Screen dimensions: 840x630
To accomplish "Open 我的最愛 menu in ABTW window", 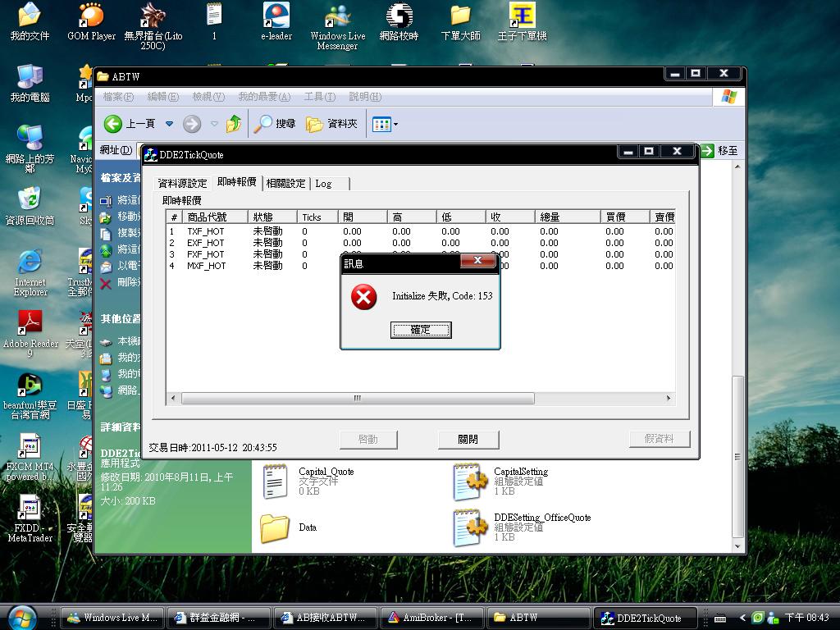I will (264, 97).
